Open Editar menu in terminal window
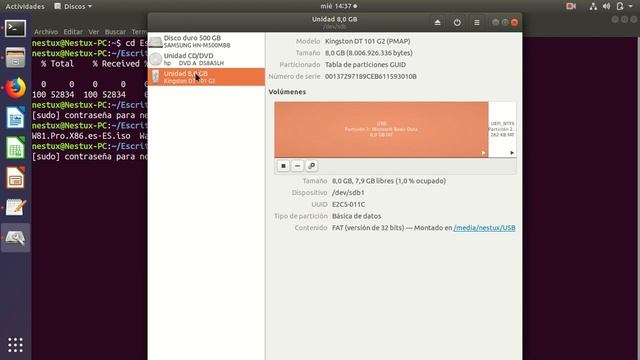The image size is (640, 360). coord(73,31)
